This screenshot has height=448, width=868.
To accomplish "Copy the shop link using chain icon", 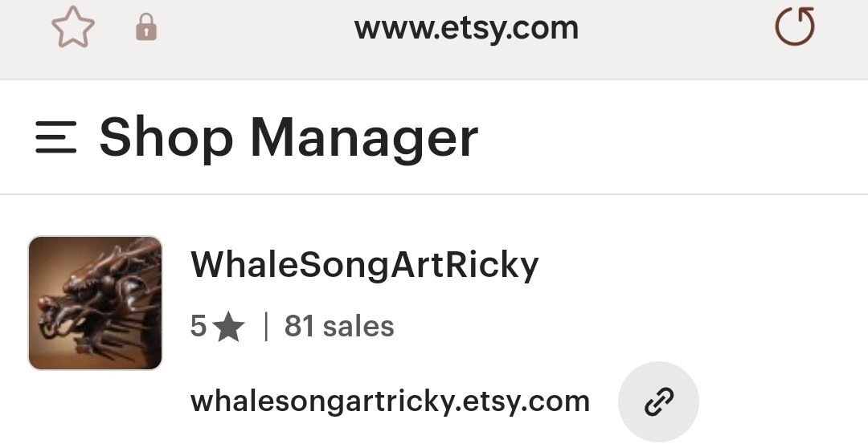I will 658,401.
